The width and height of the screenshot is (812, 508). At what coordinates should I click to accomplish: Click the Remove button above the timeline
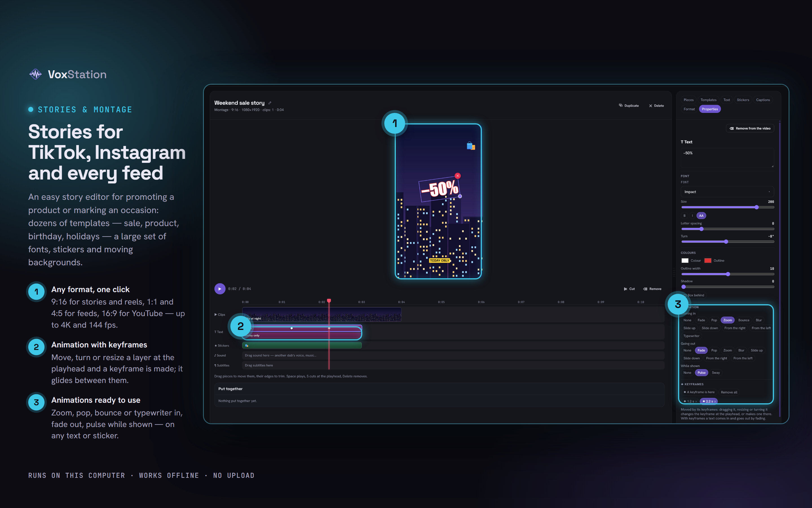tap(652, 289)
